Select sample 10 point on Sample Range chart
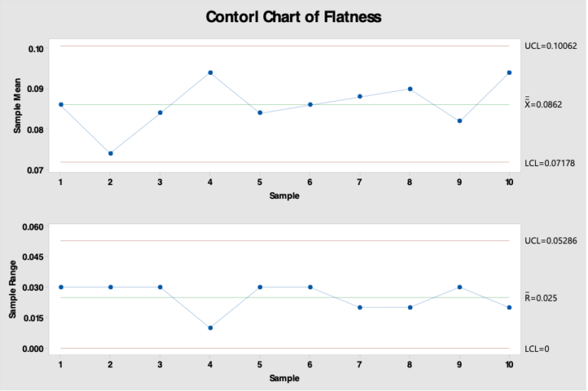This screenshot has width=588, height=391. [509, 308]
